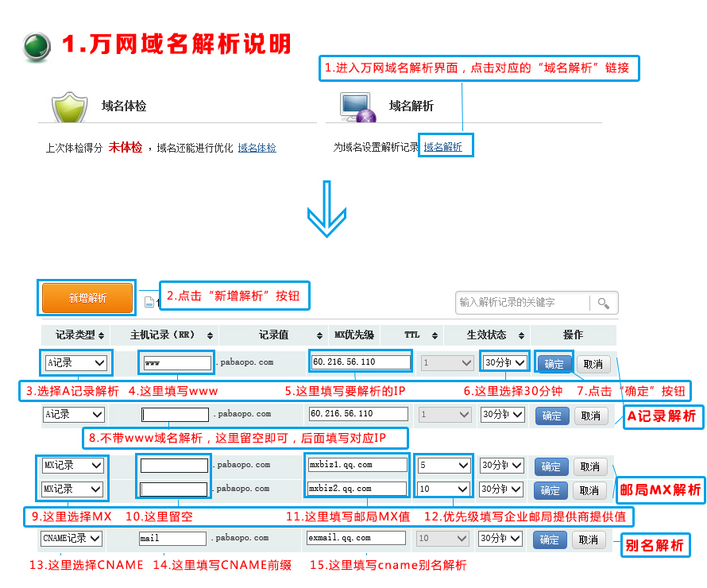The height and width of the screenshot is (588, 707).
Task: Open the A记录 record type dropdown
Action: click(75, 362)
